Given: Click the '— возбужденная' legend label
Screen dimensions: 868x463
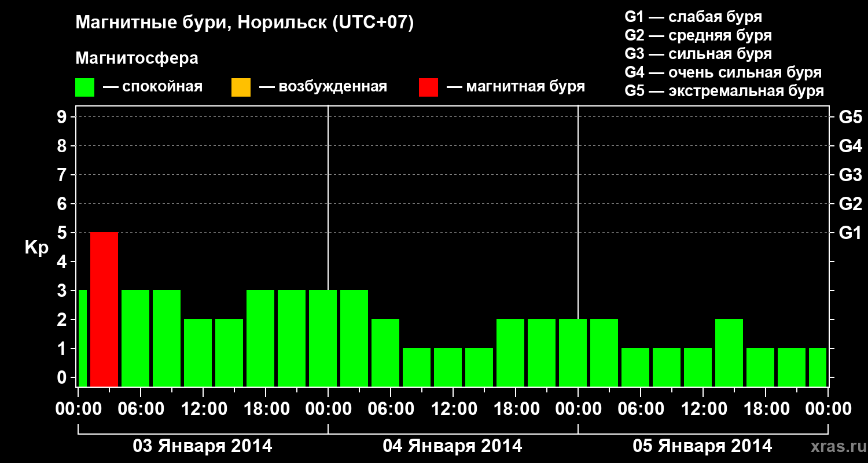Looking at the screenshot, I should point(323,87).
